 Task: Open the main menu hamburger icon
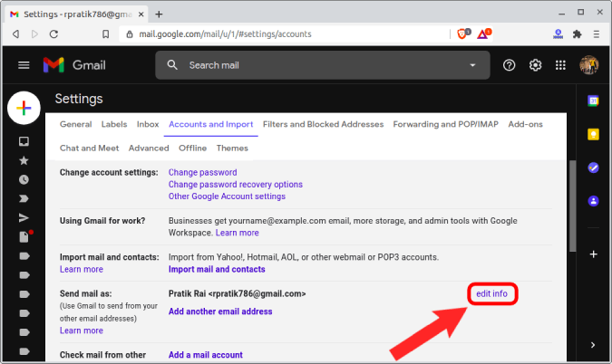(24, 65)
